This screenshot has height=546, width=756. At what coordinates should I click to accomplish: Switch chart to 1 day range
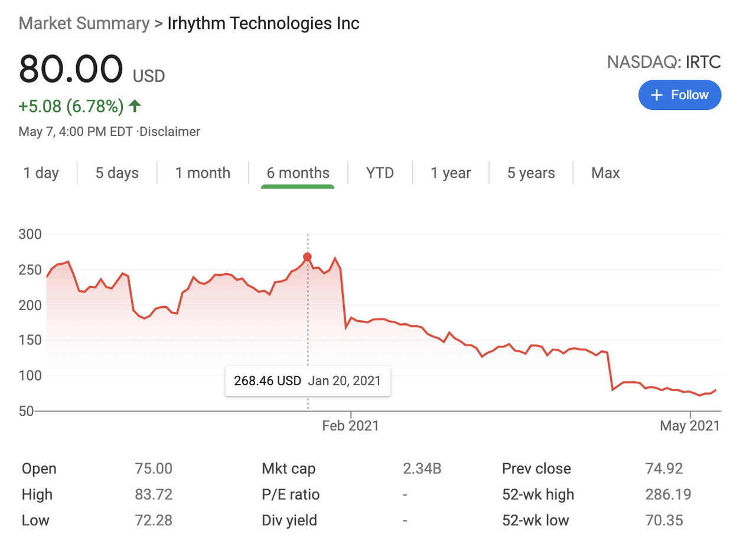click(x=41, y=173)
